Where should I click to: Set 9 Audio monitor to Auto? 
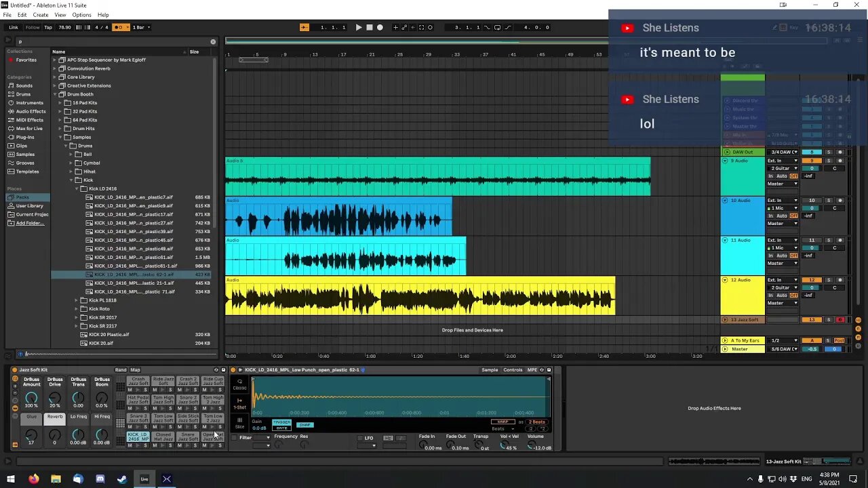click(x=782, y=176)
